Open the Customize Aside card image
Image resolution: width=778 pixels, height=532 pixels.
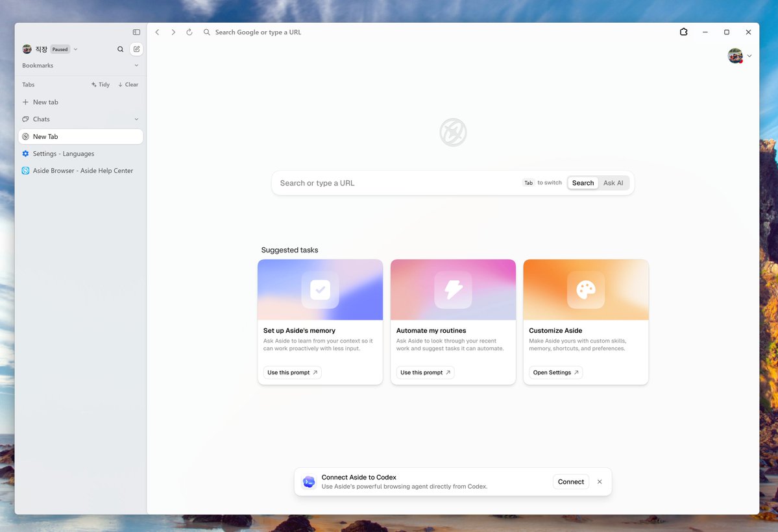point(586,290)
